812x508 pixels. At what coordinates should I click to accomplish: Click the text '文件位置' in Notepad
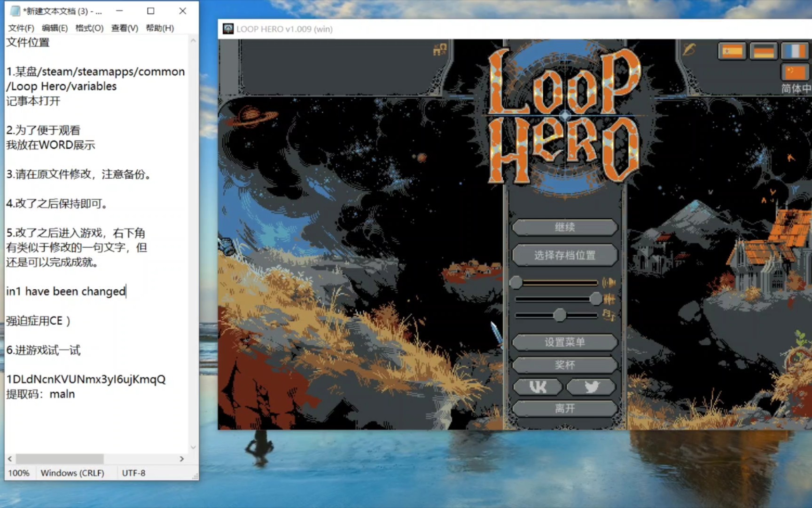point(28,42)
